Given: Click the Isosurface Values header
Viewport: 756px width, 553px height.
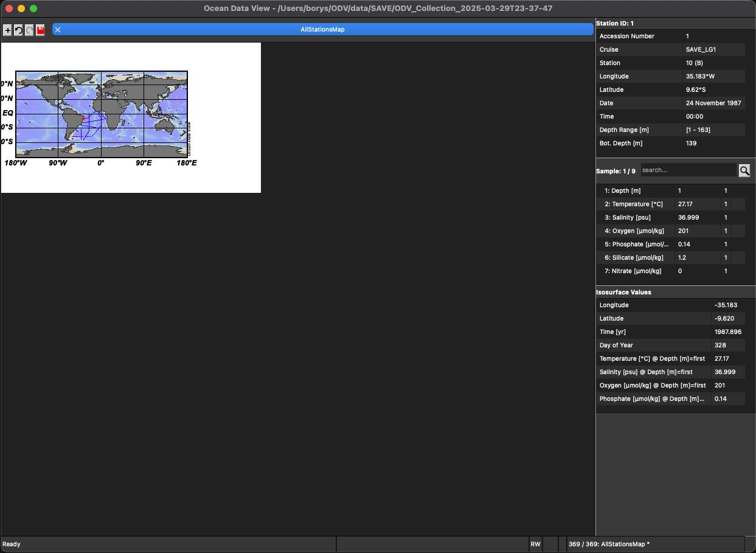Looking at the screenshot, I should tap(623, 292).
